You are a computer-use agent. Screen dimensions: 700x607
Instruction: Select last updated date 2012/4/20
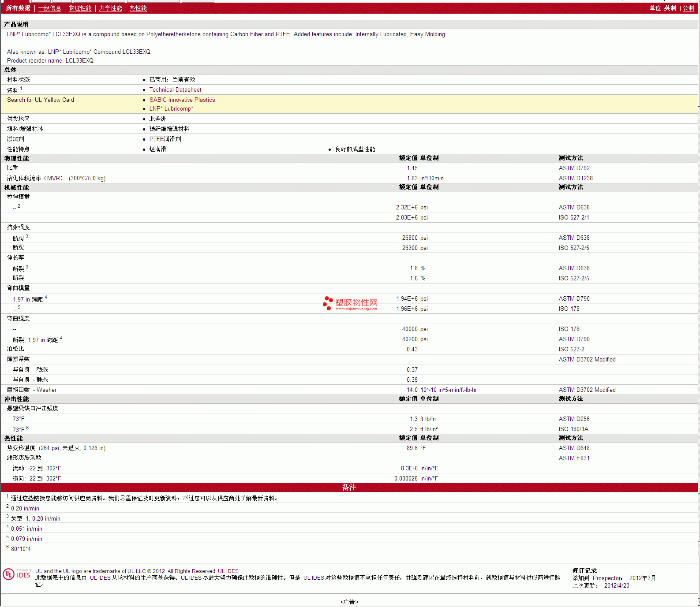click(617, 585)
